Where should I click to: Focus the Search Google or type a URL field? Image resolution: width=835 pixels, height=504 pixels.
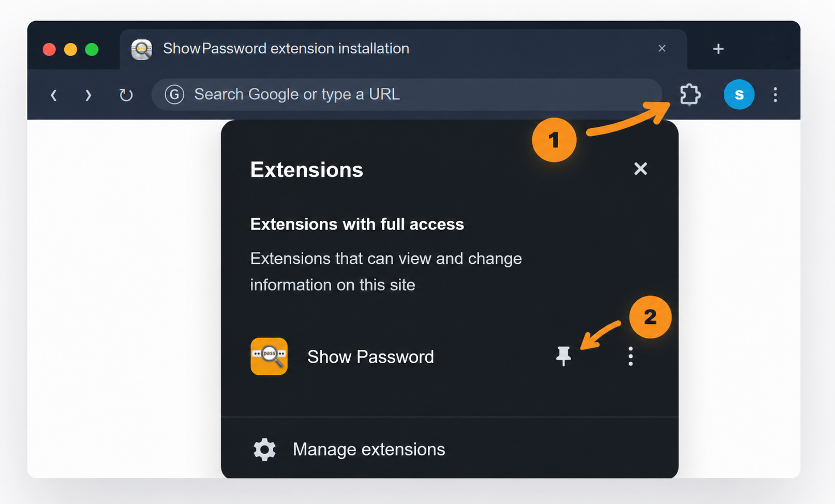407,94
